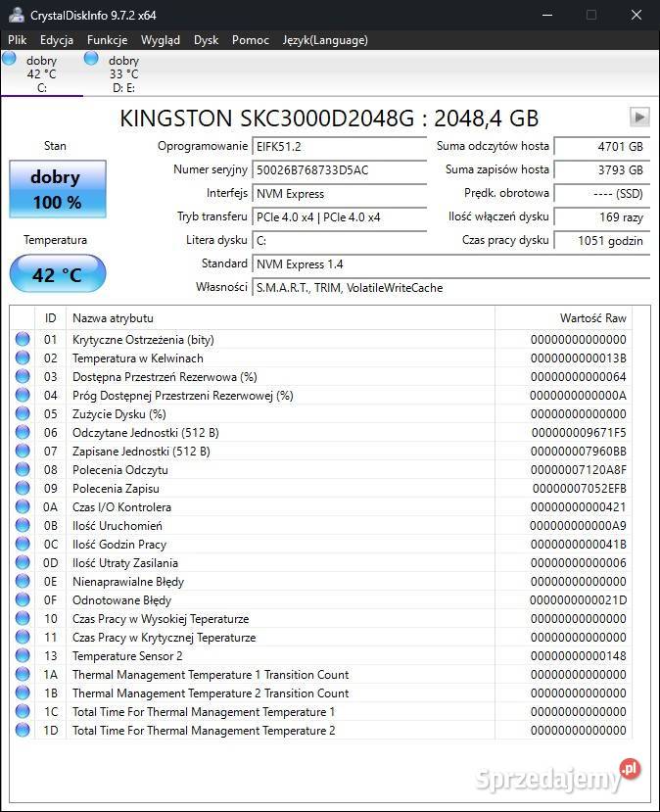660x812 pixels.
Task: Click status orb of Krytyczne Ostrzeżenia row
Action: (23, 339)
